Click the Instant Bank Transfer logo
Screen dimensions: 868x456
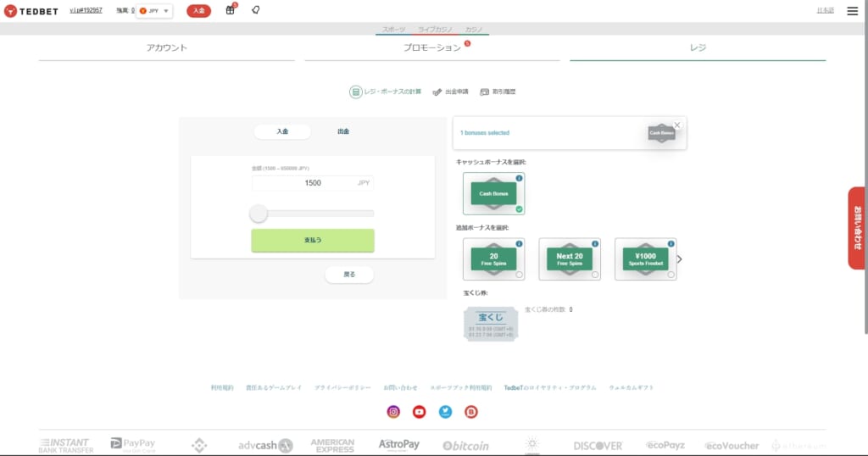pyautogui.click(x=66, y=446)
